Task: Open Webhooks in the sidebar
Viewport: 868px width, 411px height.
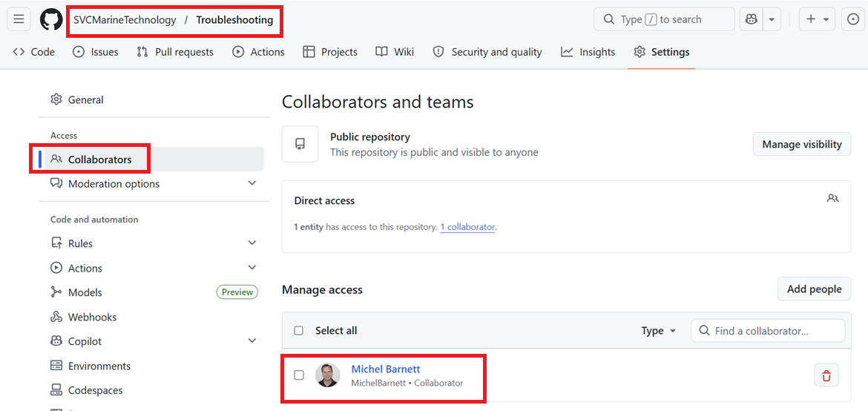Action: click(x=151, y=318)
